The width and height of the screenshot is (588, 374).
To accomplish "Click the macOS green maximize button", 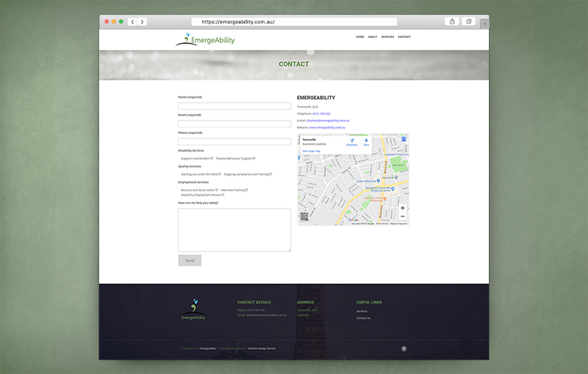I will click(121, 21).
